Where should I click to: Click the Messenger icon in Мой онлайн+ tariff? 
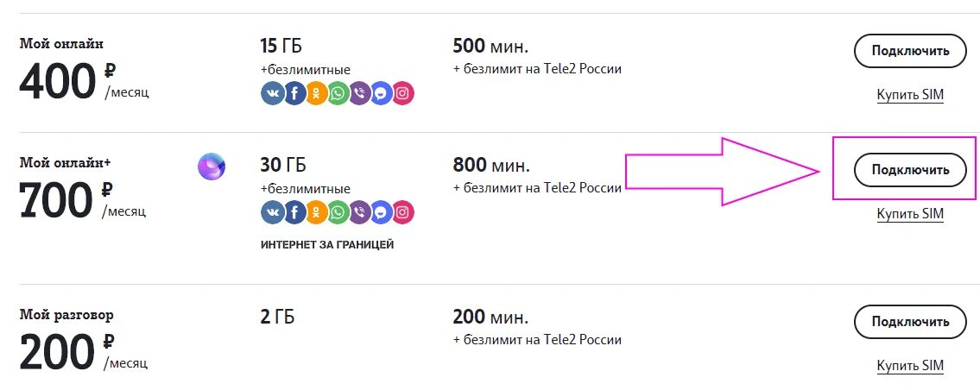click(381, 211)
